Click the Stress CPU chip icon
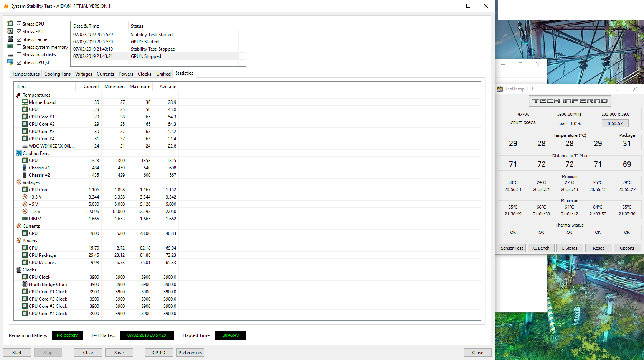 click(10, 24)
